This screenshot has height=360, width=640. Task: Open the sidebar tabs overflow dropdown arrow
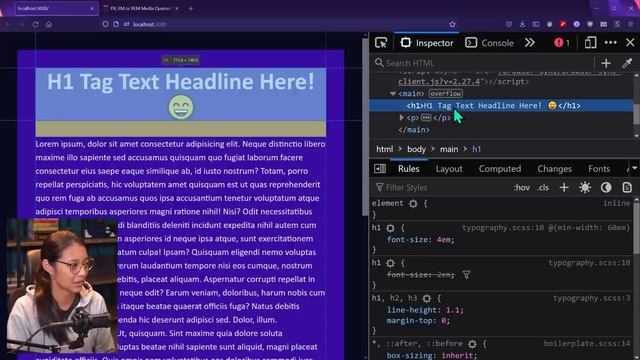point(635,168)
